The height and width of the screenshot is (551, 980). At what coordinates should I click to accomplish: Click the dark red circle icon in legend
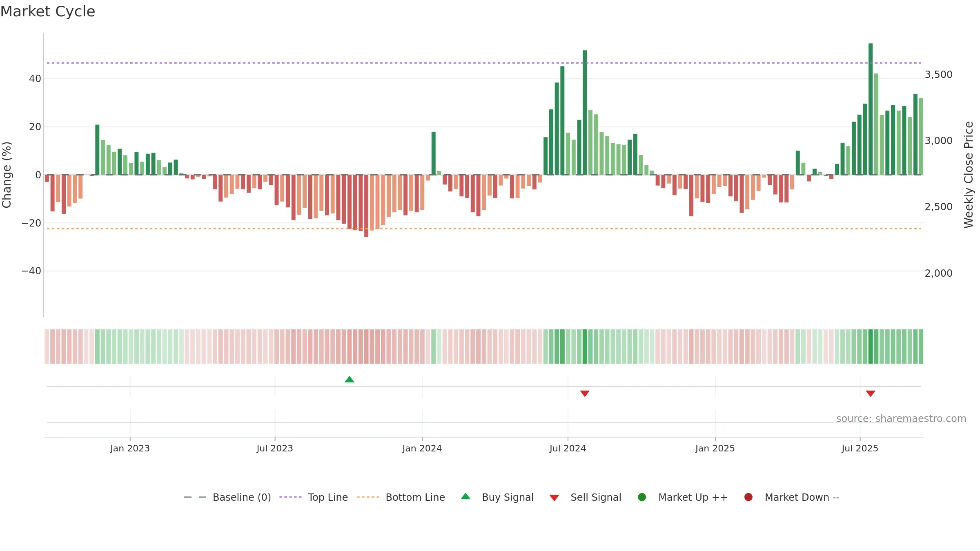tap(748, 497)
